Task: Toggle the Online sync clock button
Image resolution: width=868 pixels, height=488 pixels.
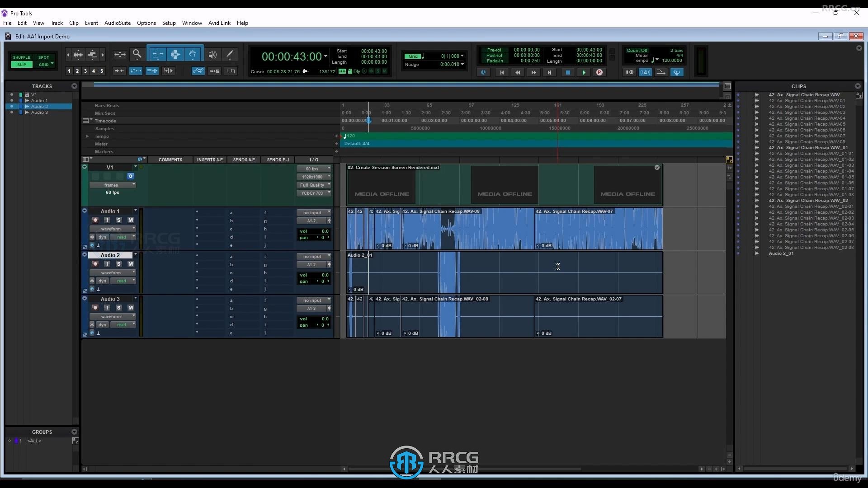Action: click(x=483, y=72)
